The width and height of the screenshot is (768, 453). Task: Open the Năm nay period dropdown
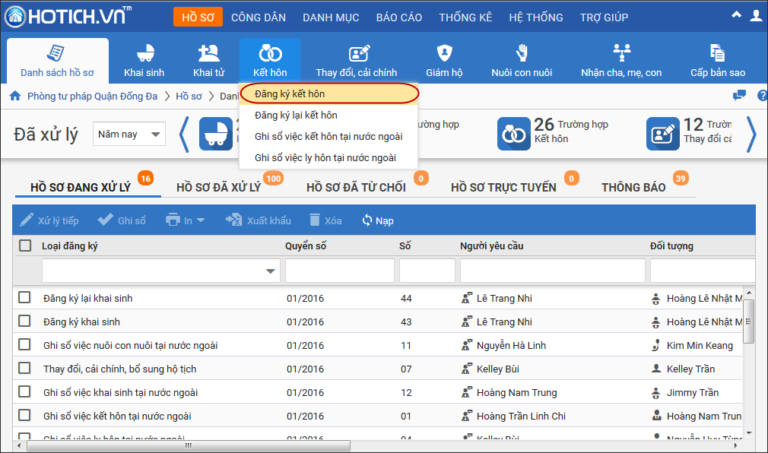129,134
